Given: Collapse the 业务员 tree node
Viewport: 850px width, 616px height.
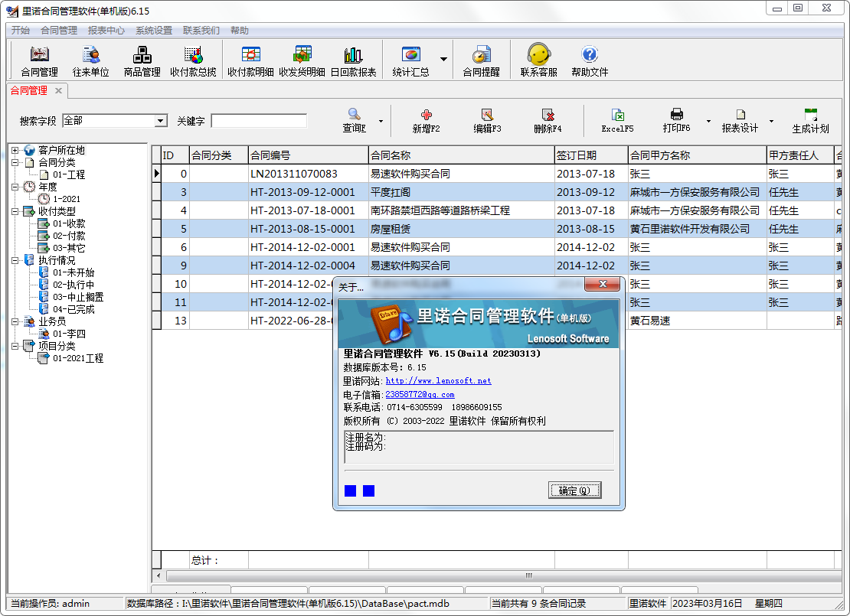Looking at the screenshot, I should (x=15, y=321).
